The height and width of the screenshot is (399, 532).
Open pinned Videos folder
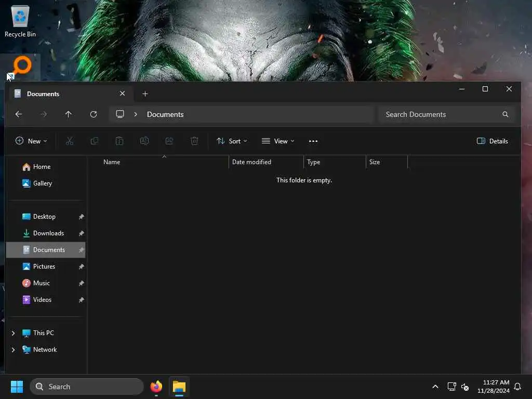[46, 300]
